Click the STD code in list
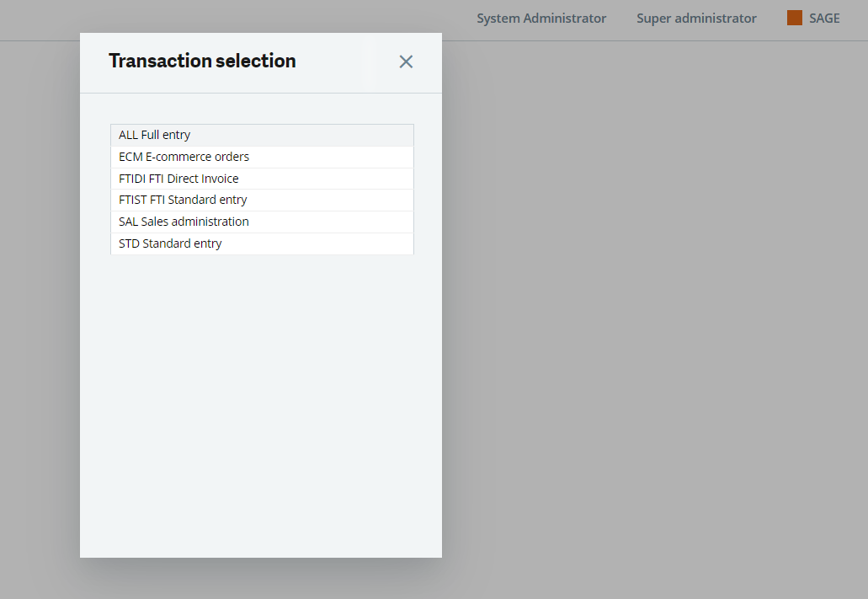The width and height of the screenshot is (868, 599). point(129,243)
